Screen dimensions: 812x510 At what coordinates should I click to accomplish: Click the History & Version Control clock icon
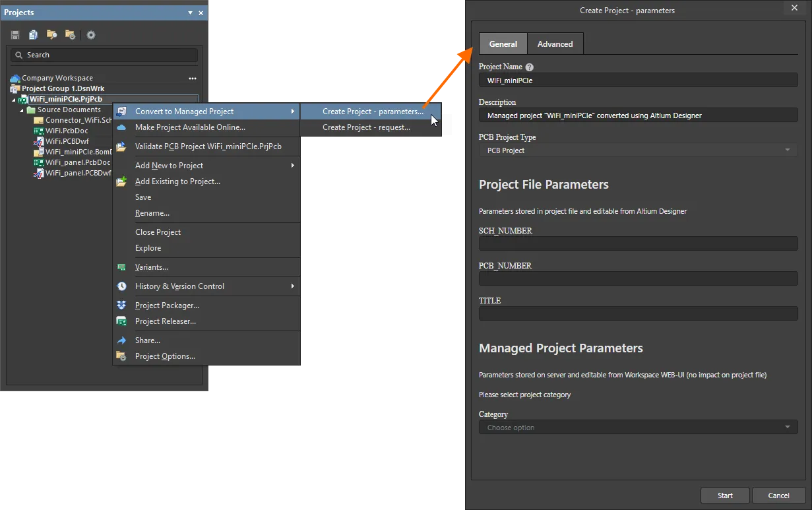click(x=121, y=286)
